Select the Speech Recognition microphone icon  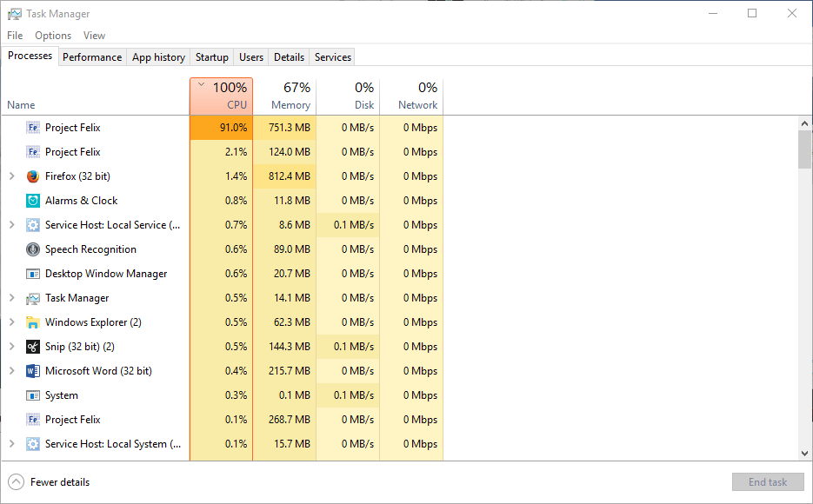pos(33,249)
